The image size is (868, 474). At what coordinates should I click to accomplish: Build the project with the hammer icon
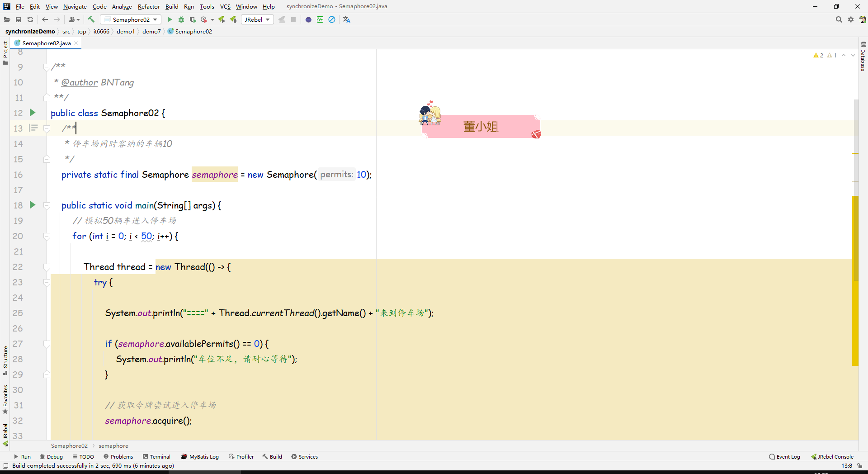91,19
